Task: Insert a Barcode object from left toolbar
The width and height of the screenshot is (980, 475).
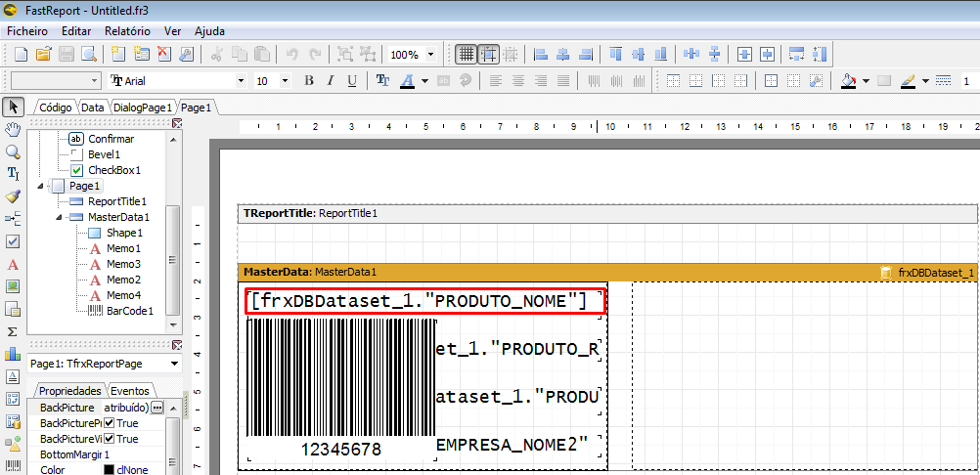Action: coord(13,465)
